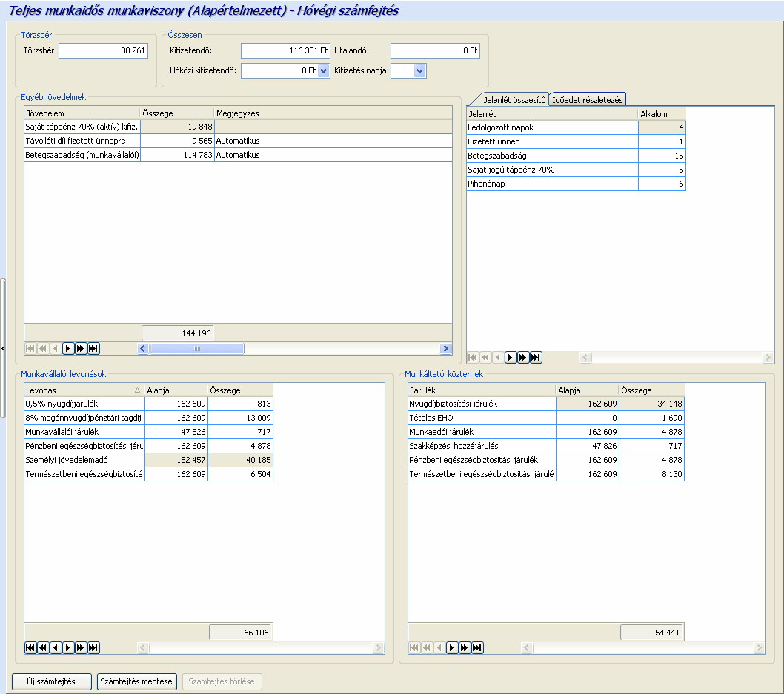
Task: Jump to last record in Jelenlét navigator
Action: pyautogui.click(x=536, y=357)
